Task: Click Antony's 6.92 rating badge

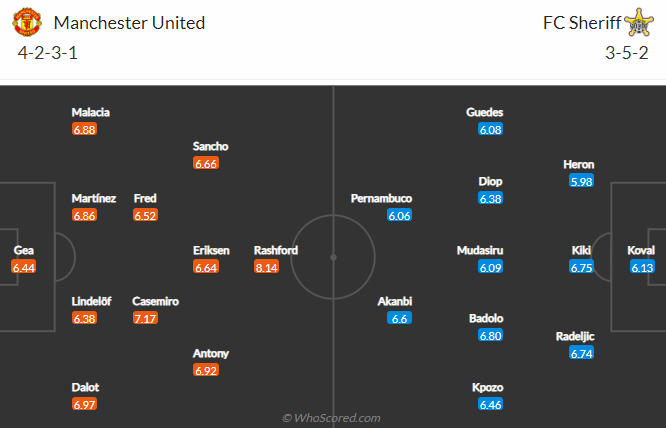Action: pyautogui.click(x=206, y=370)
